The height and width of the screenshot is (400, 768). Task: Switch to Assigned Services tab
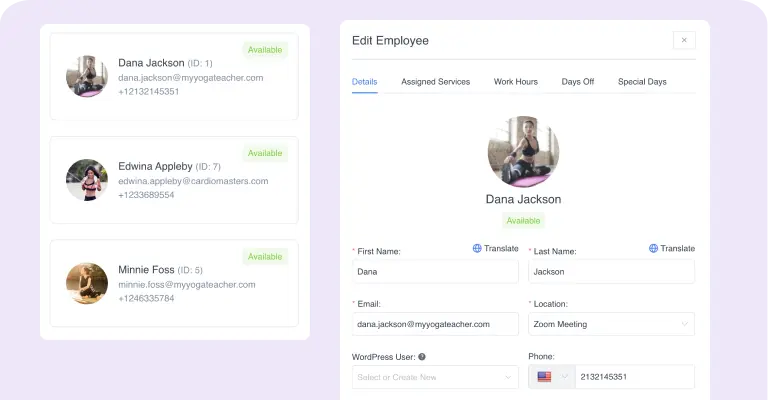[435, 82]
